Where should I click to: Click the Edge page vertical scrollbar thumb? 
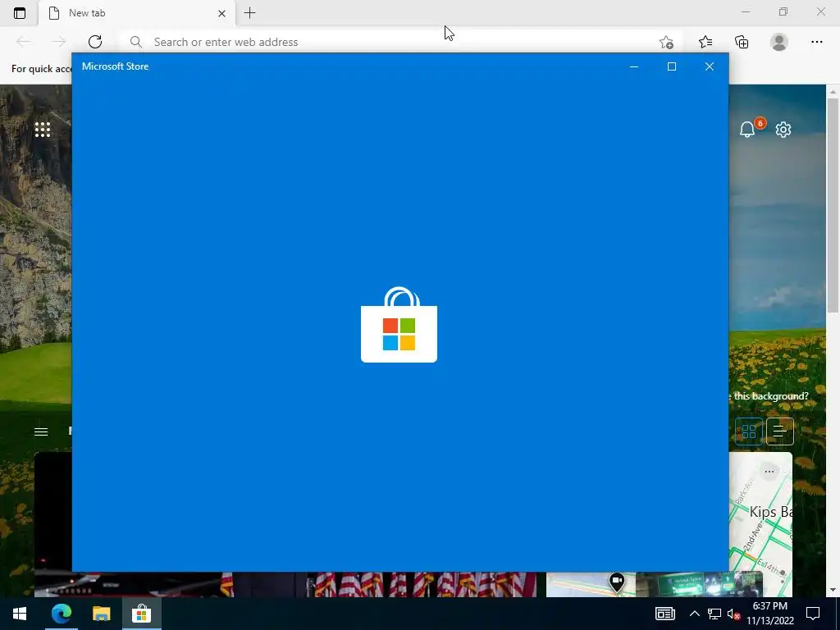tap(833, 206)
